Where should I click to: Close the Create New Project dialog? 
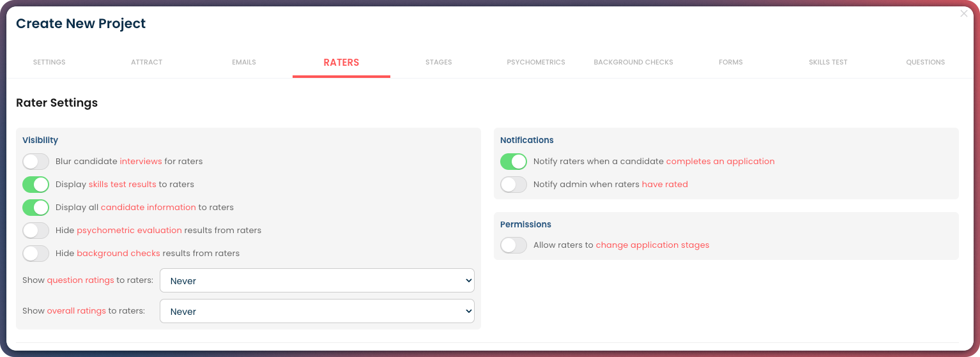[963, 13]
